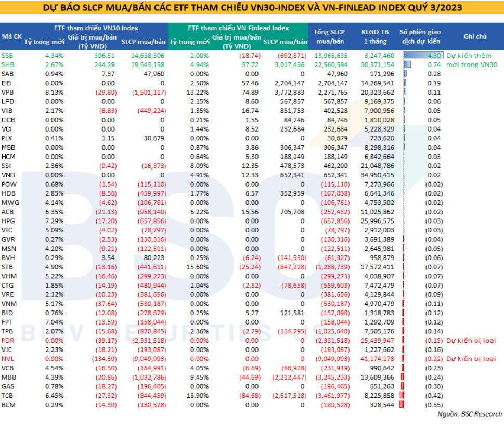504x428 pixels.
Task: Click the value 14,658,506 in SSB row
Action: click(148, 56)
